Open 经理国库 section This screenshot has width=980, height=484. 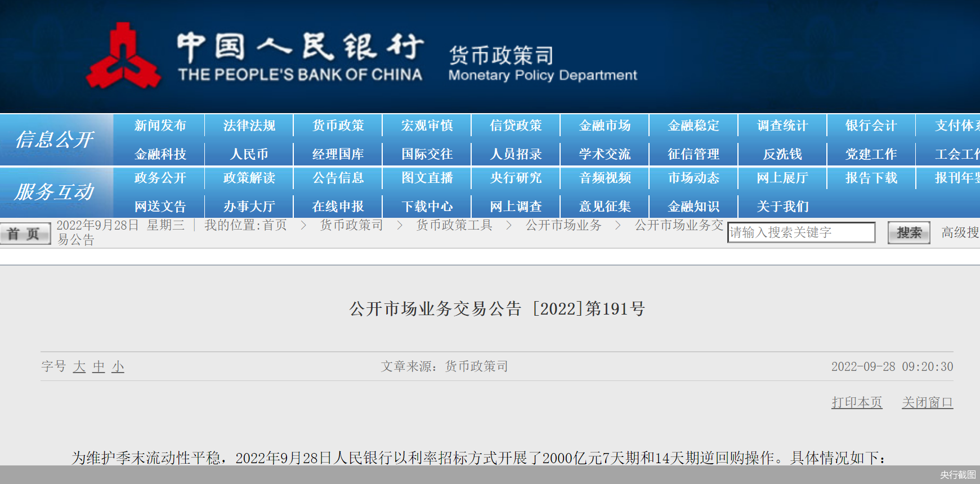pos(338,154)
